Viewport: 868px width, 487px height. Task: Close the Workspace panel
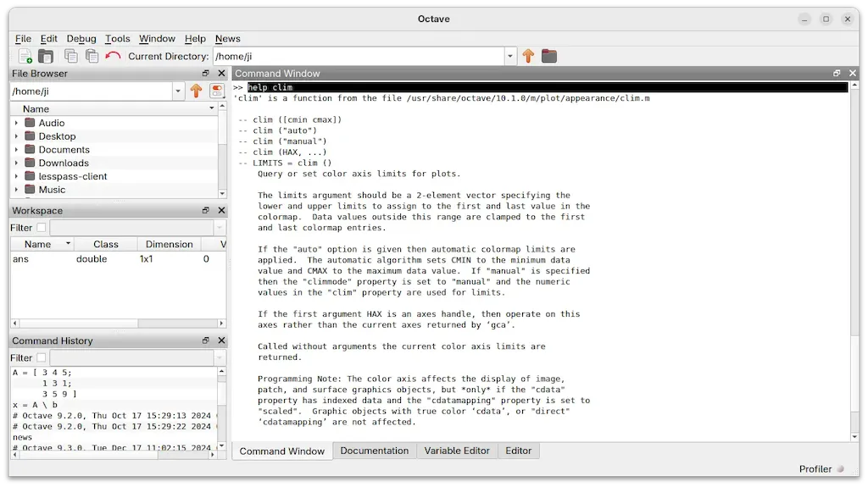(221, 210)
